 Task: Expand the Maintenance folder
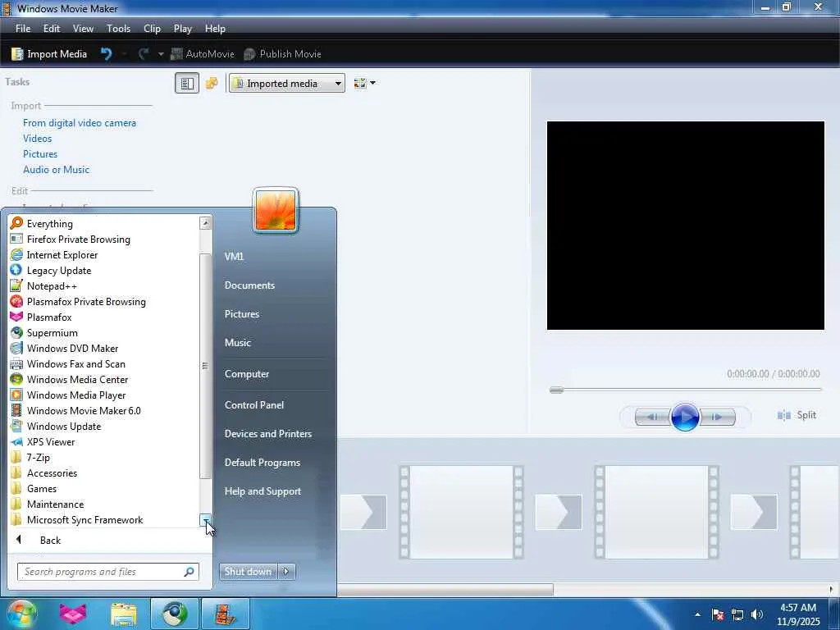(x=104, y=504)
